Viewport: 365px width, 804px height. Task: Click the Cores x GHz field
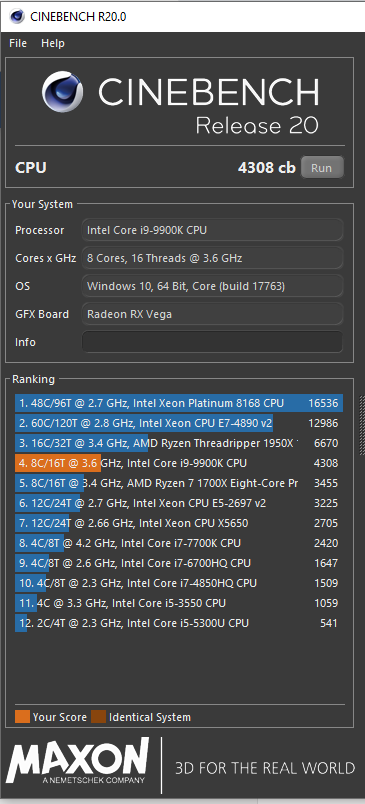pyautogui.click(x=212, y=258)
